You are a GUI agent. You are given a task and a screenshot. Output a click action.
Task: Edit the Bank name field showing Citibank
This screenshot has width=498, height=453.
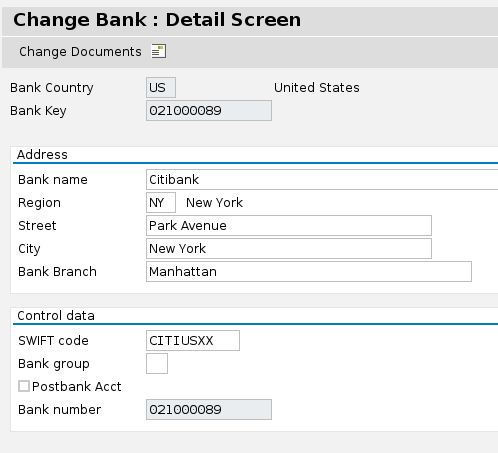(322, 180)
